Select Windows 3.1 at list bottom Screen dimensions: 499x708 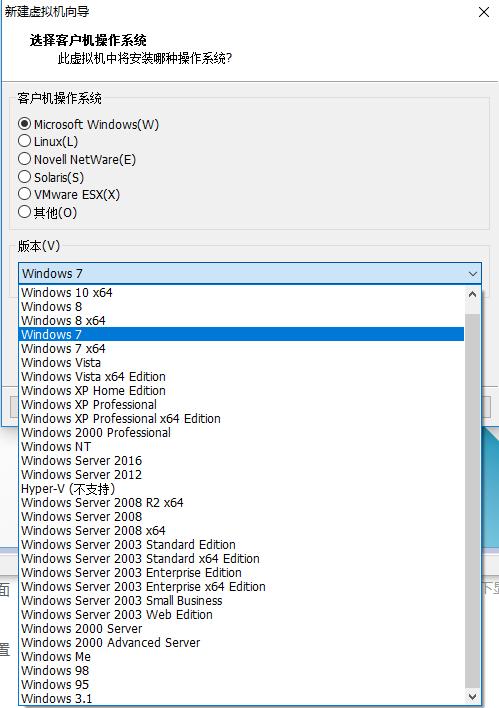242,699
